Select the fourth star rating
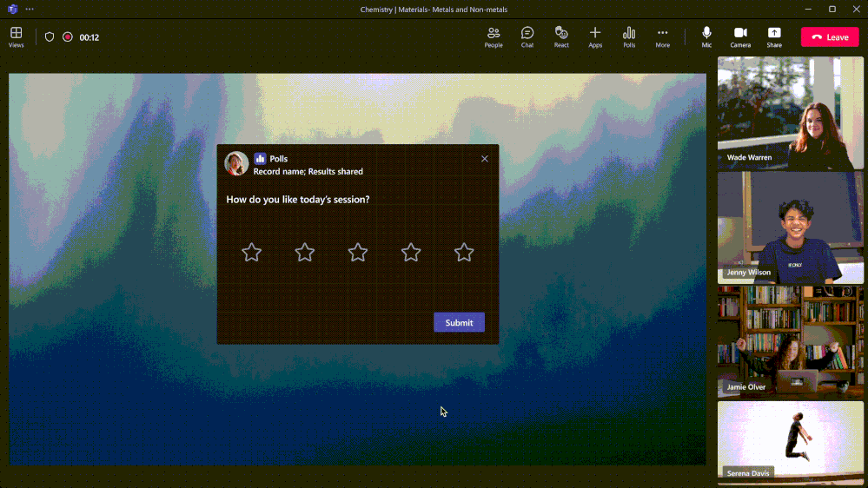The height and width of the screenshot is (488, 868). 411,253
